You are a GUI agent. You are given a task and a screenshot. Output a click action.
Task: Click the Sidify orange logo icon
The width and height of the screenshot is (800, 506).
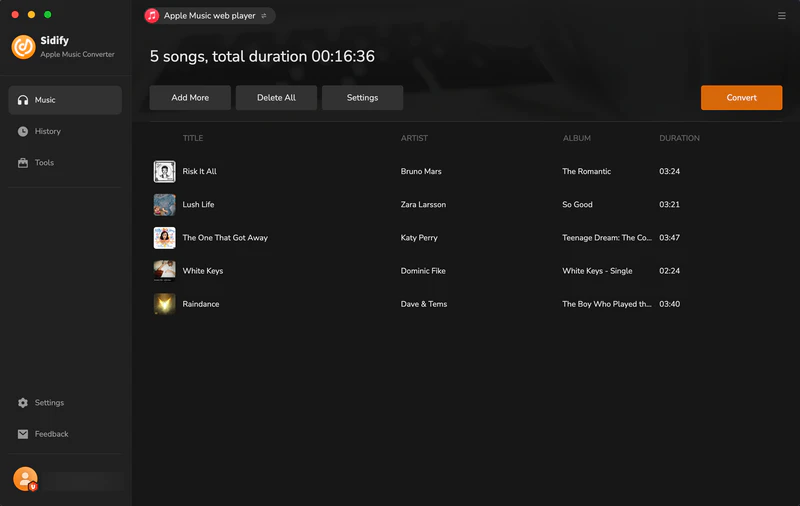(x=23, y=47)
